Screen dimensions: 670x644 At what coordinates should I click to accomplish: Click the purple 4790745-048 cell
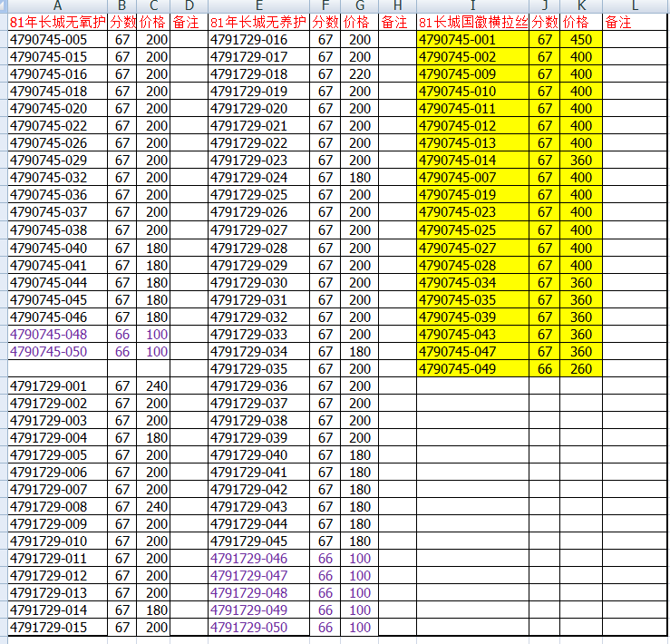click(58, 334)
